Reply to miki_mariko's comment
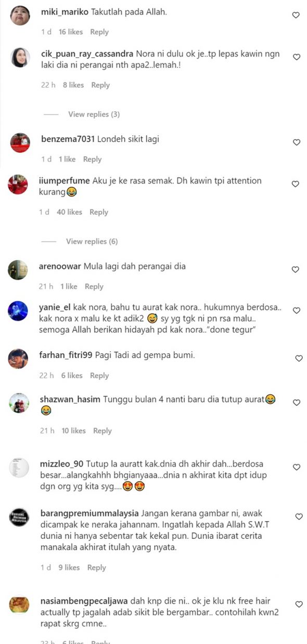The height and width of the screenshot is (644, 307). pyautogui.click(x=99, y=32)
